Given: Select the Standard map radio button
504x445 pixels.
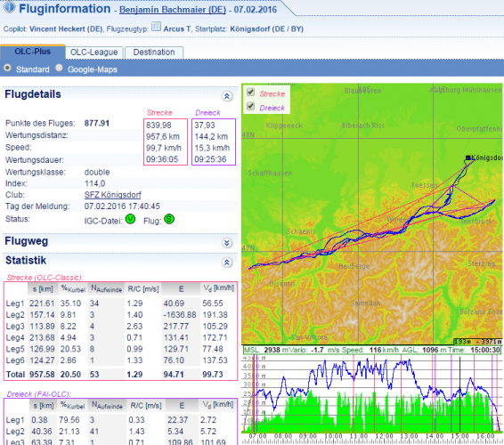Looking at the screenshot, I should [7, 69].
